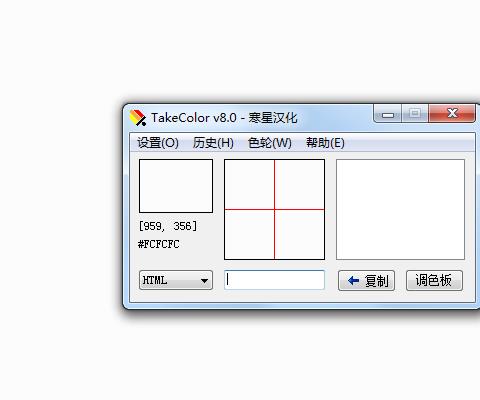Click the empty color history panel
This screenshot has height=400, width=480.
click(400, 209)
